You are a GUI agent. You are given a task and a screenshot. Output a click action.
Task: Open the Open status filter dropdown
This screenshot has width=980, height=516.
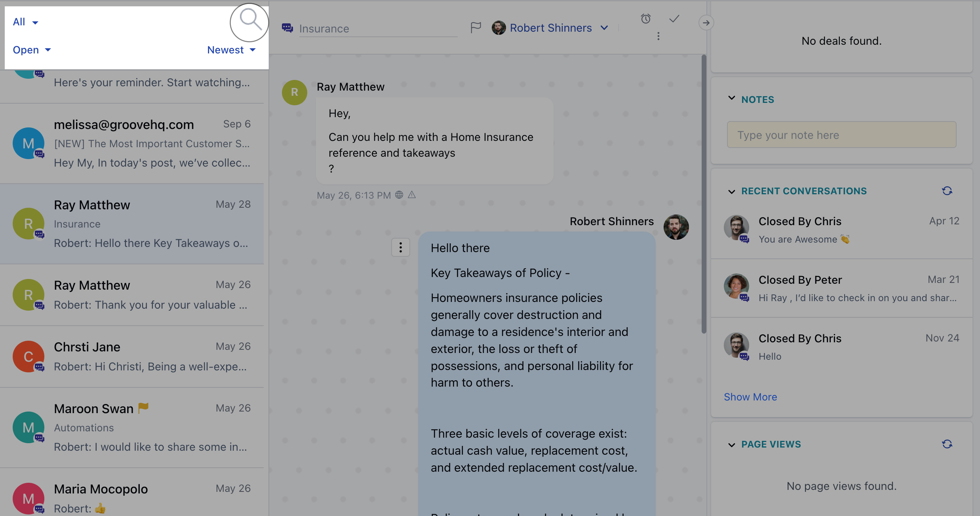31,49
